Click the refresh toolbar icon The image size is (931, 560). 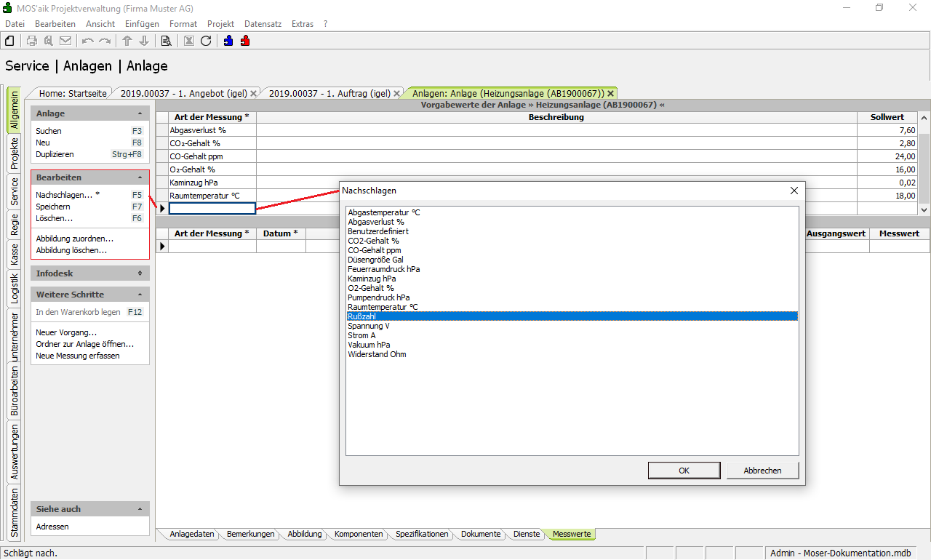tap(206, 41)
